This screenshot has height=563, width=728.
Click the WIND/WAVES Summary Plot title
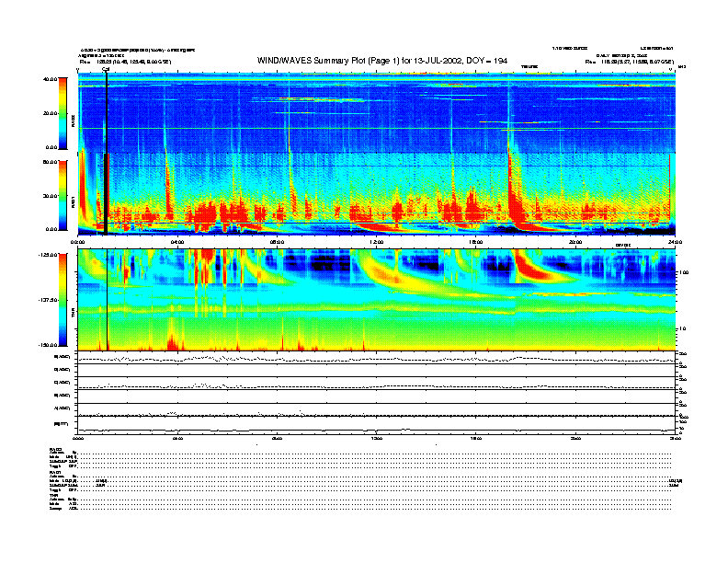point(382,61)
